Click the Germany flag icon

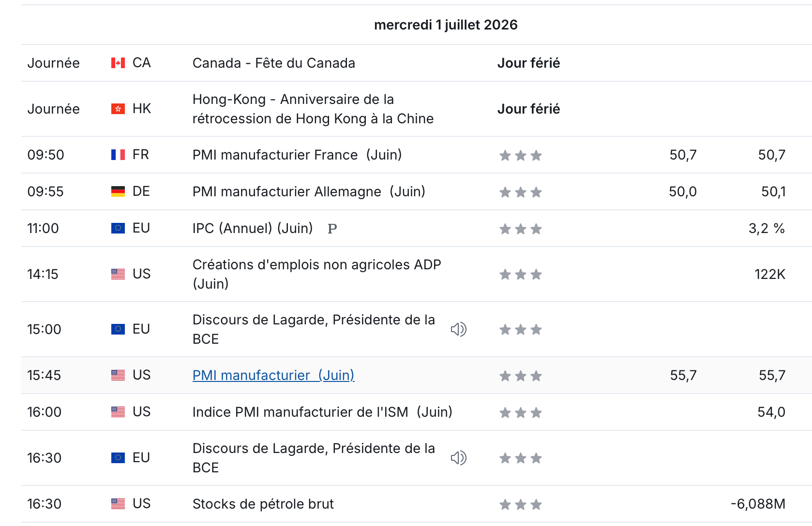[x=118, y=191]
